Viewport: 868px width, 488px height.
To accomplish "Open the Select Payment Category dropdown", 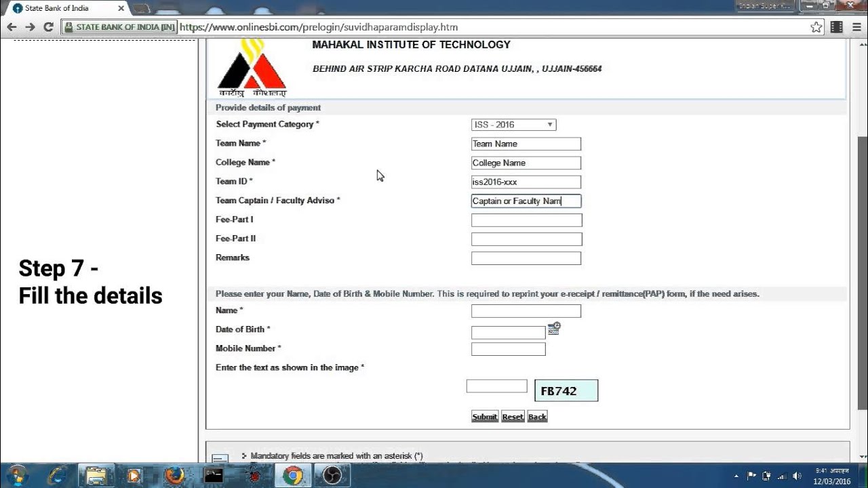I will click(514, 125).
